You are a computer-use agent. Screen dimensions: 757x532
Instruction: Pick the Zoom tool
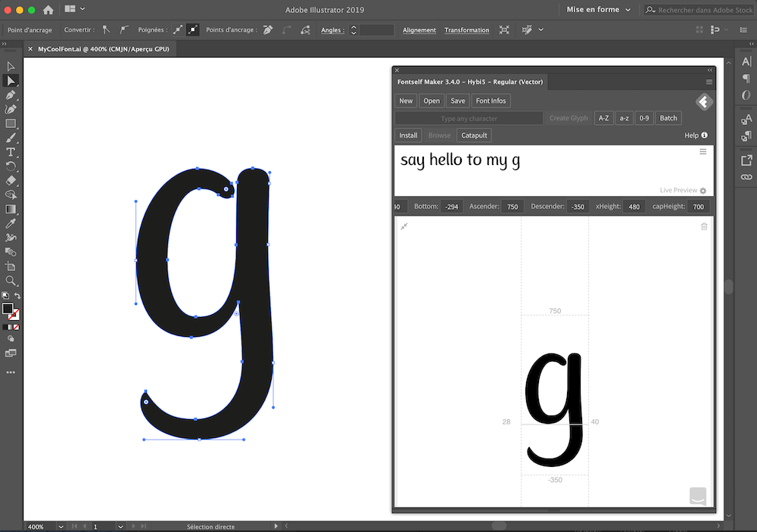tap(10, 280)
